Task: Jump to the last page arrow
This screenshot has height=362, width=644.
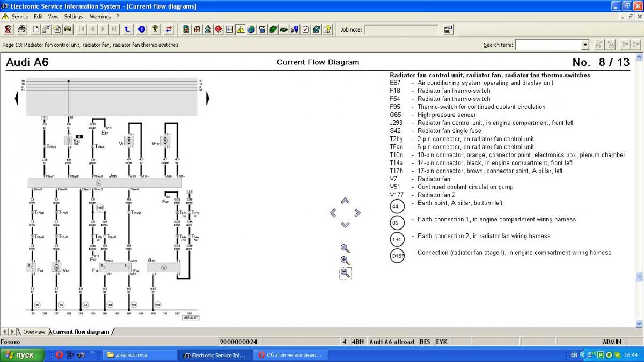Action: coord(114,29)
